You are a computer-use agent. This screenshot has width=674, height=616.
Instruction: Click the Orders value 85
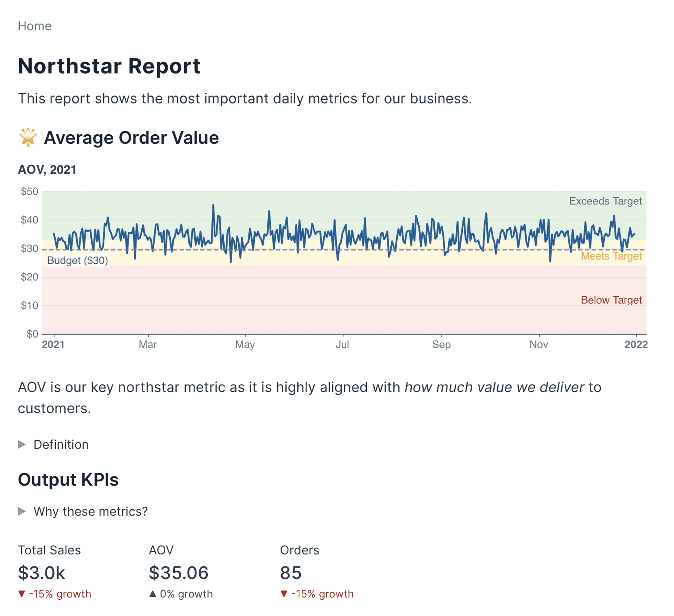(x=290, y=573)
